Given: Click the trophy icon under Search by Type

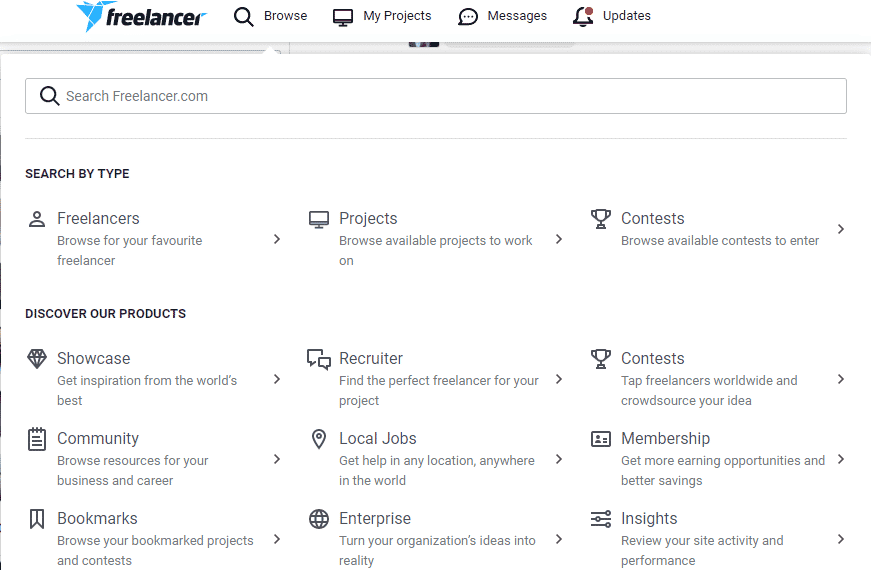Looking at the screenshot, I should (x=600, y=219).
